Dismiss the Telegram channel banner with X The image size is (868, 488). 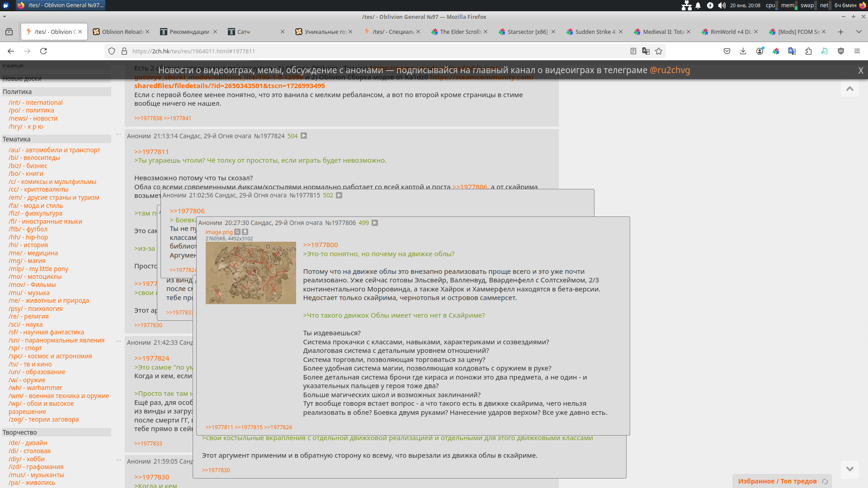(x=860, y=70)
